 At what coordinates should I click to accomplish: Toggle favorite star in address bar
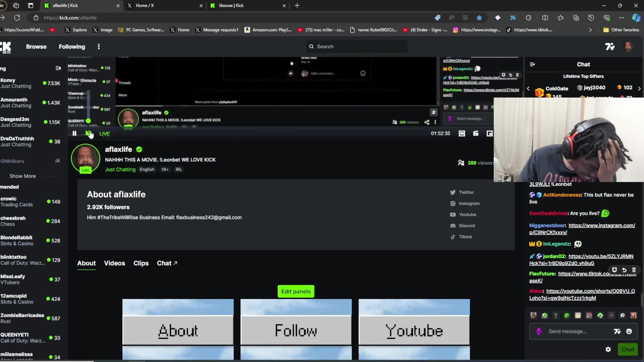coord(479,18)
